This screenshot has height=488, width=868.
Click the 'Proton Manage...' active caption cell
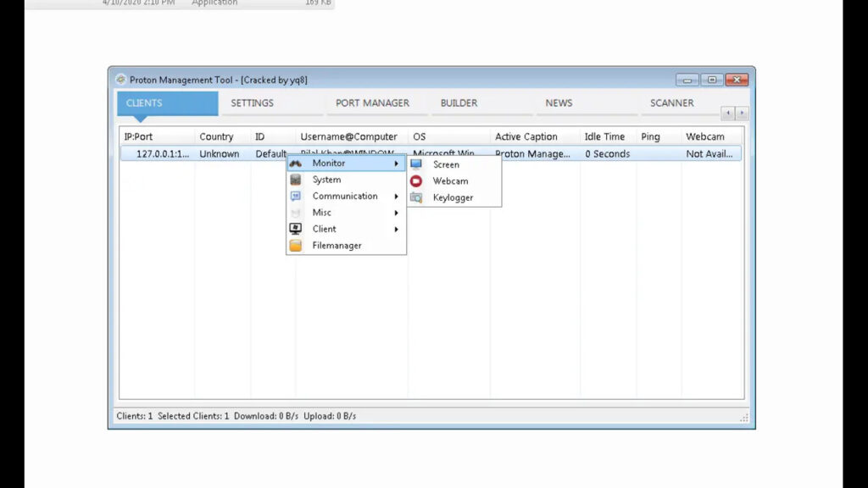(x=532, y=154)
